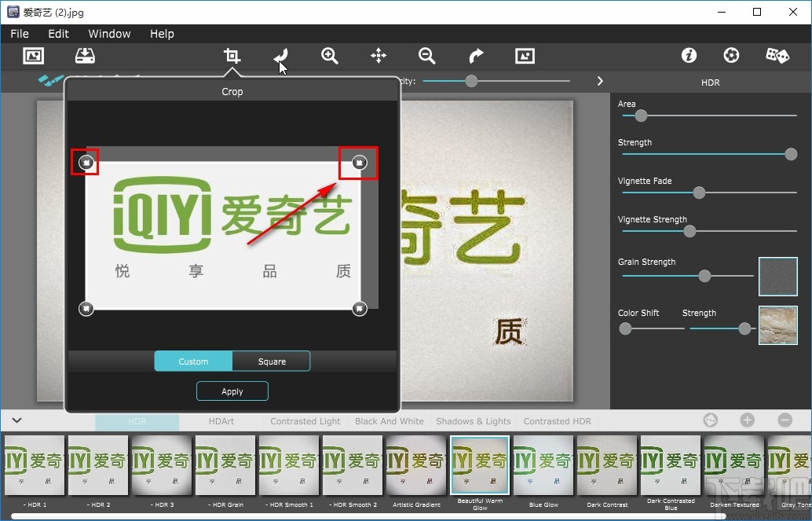
Task: Click the brush tool icon
Action: pos(50,80)
